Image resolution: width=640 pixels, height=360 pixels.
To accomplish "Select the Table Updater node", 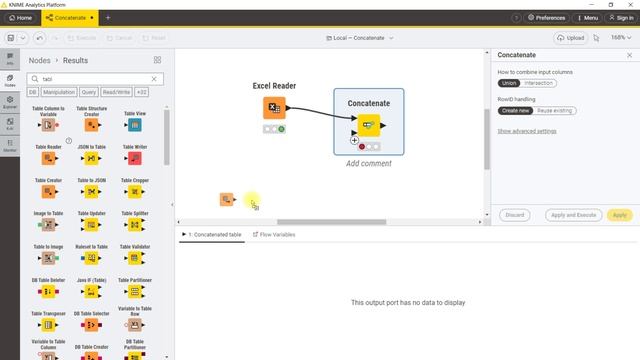I will tap(91, 224).
